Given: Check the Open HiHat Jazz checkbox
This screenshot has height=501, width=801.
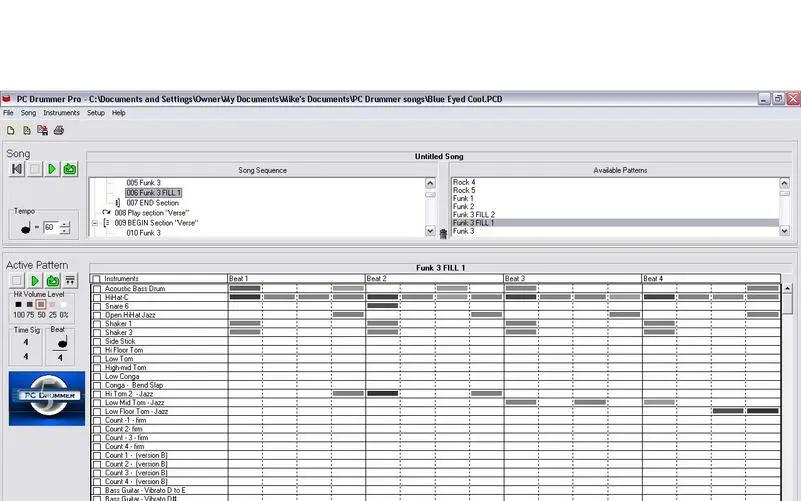Looking at the screenshot, I should click(x=97, y=315).
